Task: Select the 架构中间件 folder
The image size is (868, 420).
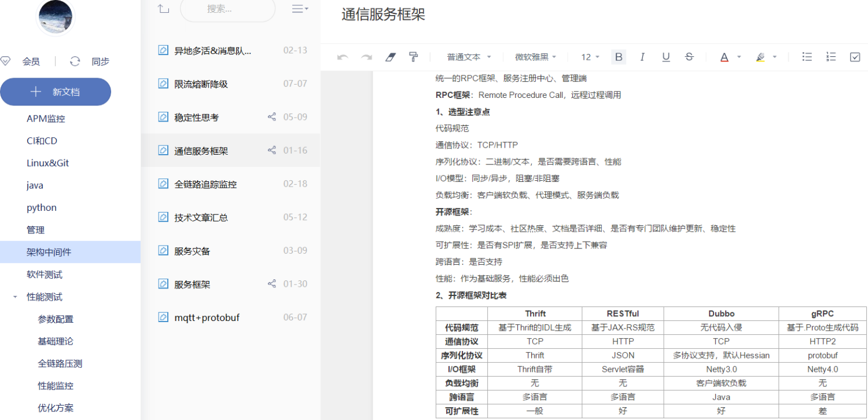Action: point(70,252)
